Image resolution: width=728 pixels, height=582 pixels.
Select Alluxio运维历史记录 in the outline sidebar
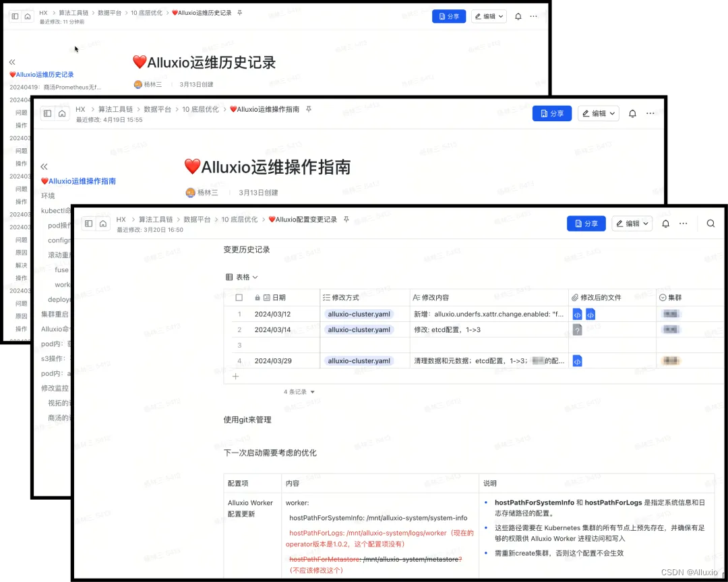[x=41, y=74]
